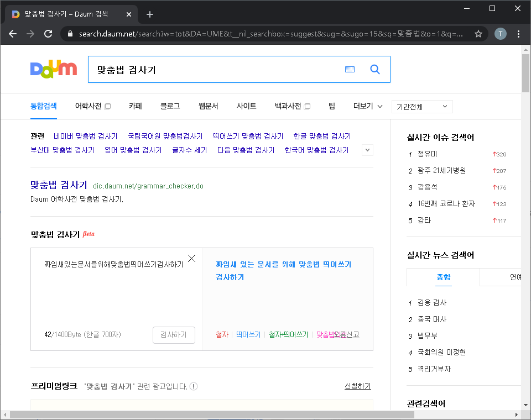Click the 신청하기 link
Viewport: 531px width, 420px height.
[x=358, y=386]
